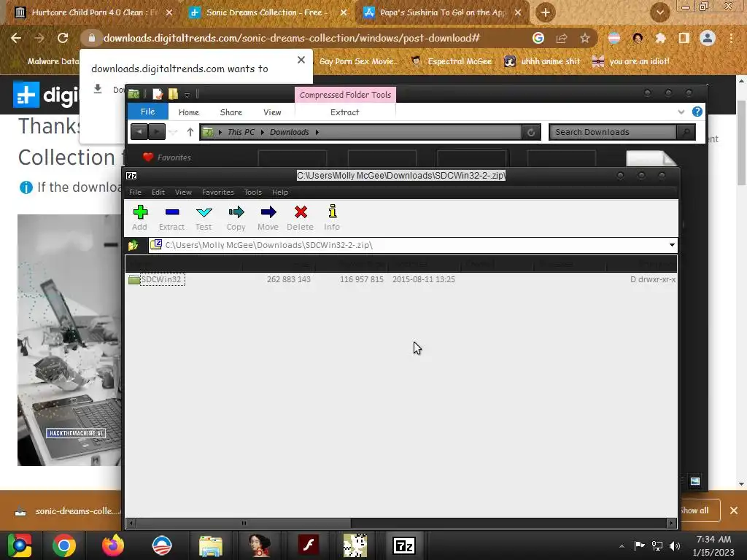Viewport: 747px width, 560px height.
Task: Click the Add button in 7-Zip toolbar
Action: [140, 217]
